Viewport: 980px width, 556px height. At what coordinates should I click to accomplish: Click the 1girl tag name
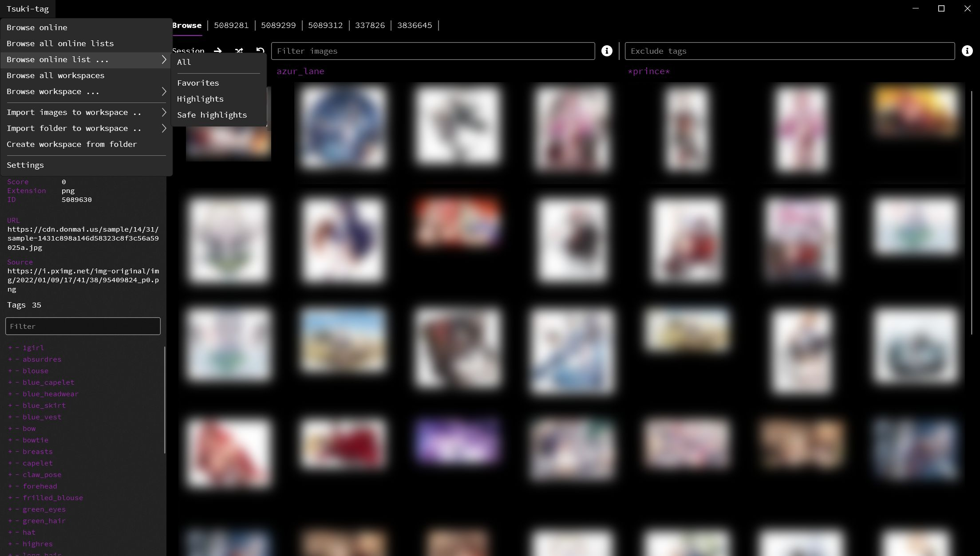tap(33, 348)
